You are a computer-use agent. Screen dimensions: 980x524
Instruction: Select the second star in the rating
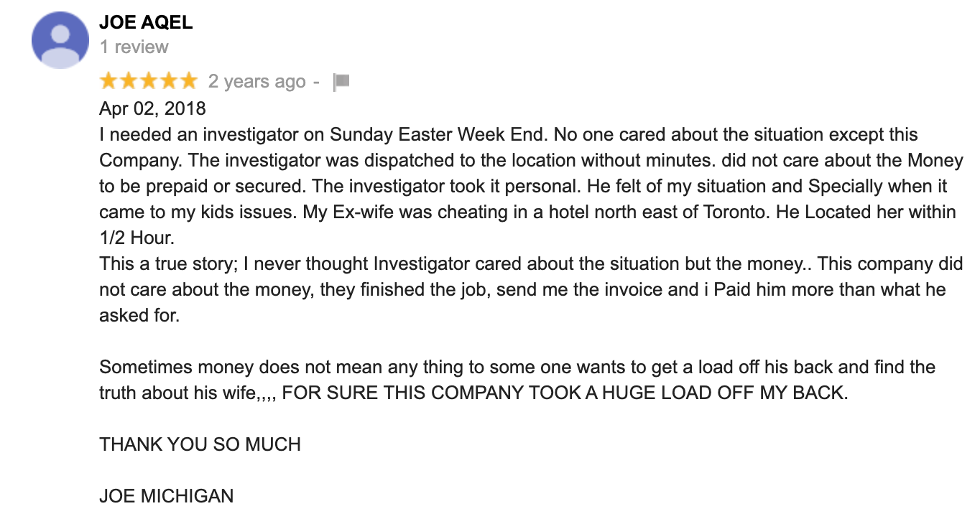point(128,80)
